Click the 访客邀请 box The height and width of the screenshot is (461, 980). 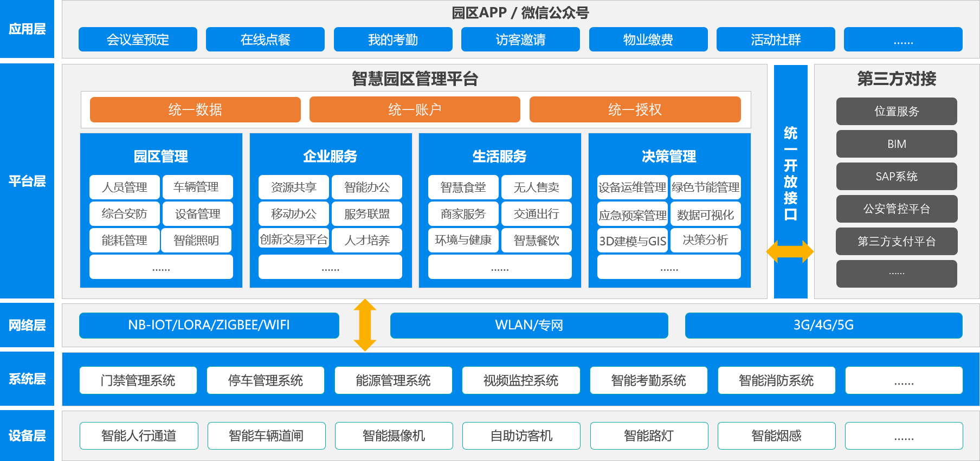pyautogui.click(x=520, y=40)
